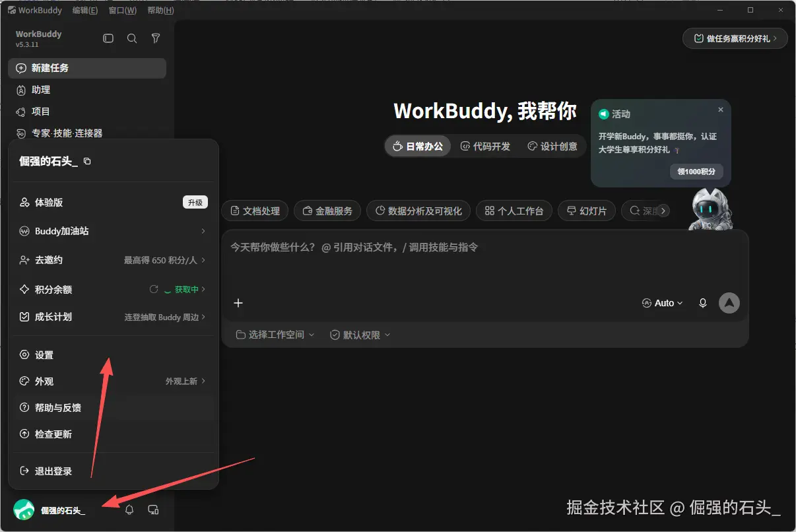Toggle the sidebar panel icon
796x532 pixels.
point(108,38)
